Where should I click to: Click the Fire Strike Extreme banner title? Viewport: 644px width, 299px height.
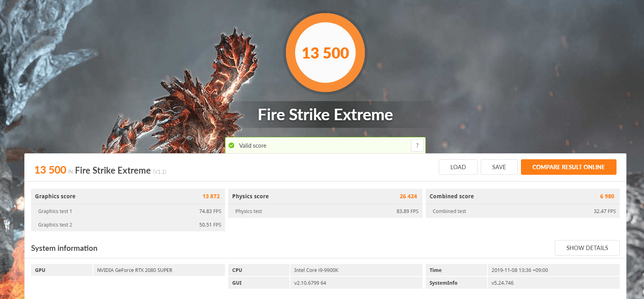click(325, 115)
